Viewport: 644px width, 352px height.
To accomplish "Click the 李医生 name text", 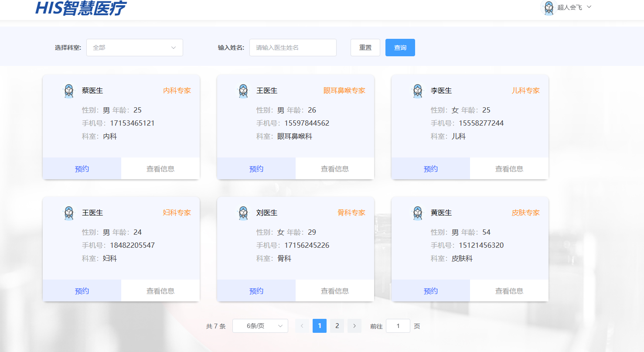I will click(441, 91).
